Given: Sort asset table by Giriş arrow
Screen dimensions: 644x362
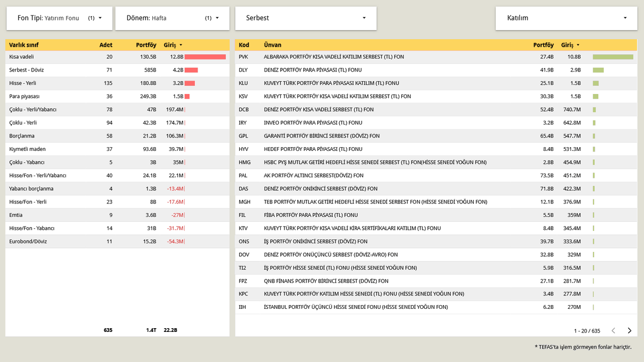Looking at the screenshot, I should (x=181, y=45).
